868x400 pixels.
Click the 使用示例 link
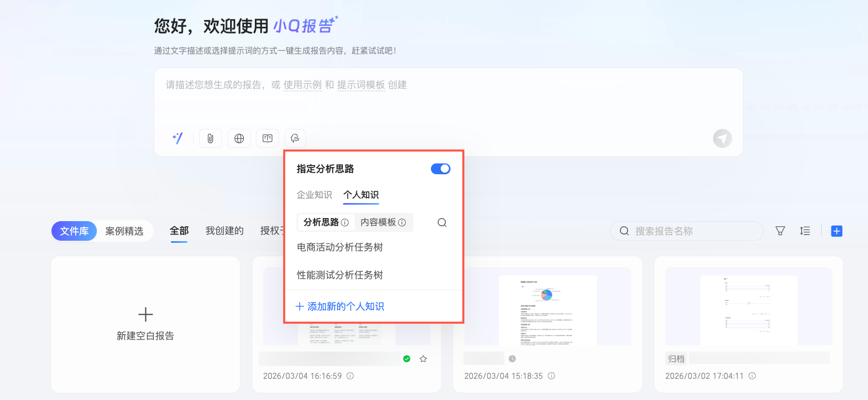click(303, 85)
